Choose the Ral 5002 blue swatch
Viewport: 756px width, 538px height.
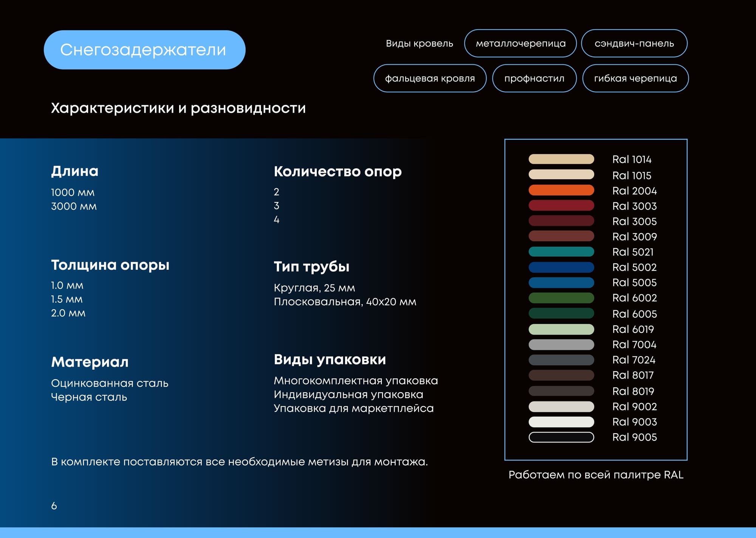point(561,267)
